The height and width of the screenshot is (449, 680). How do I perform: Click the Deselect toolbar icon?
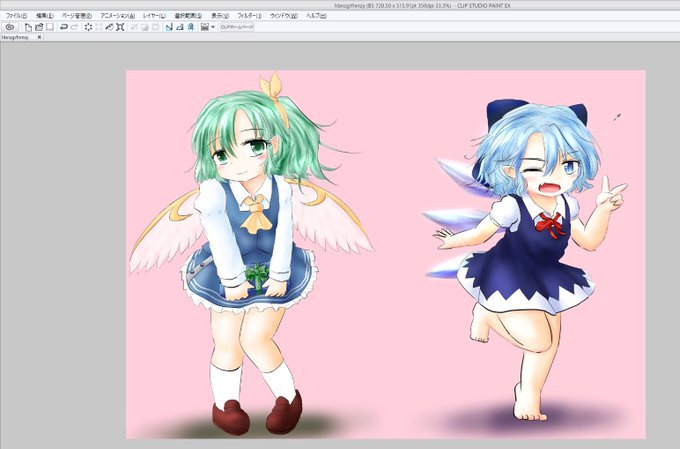tap(134, 27)
